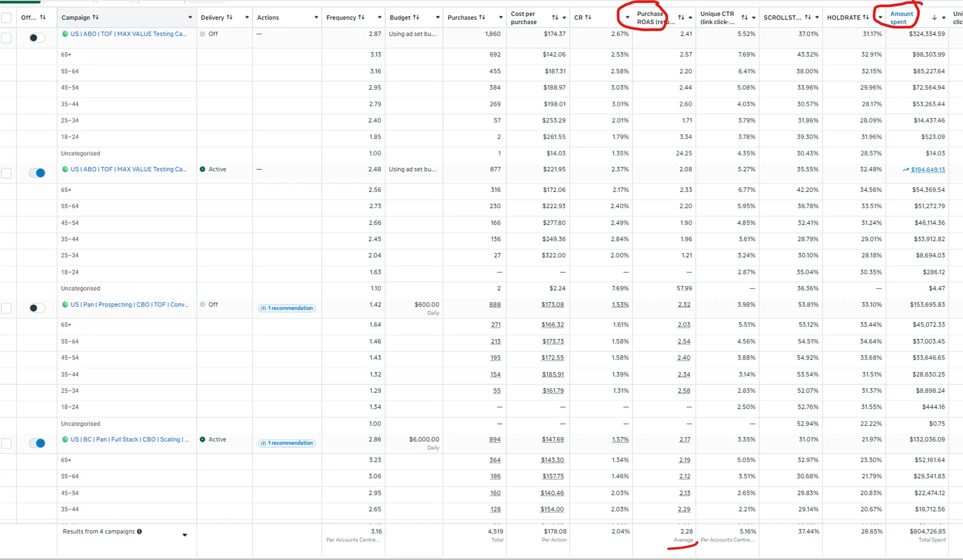Image resolution: width=963 pixels, height=560 pixels.
Task: Sort by the Budget column arrows
Action: click(416, 17)
